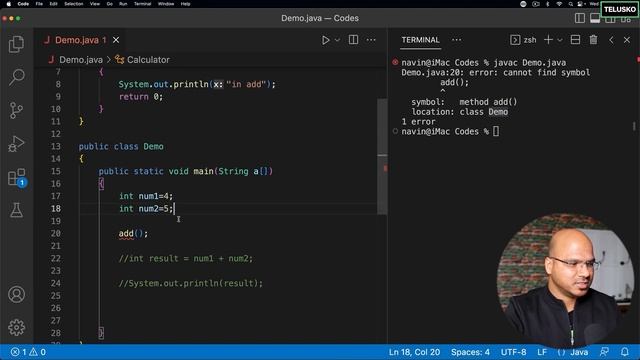Kill terminal with trash icon

593,40
